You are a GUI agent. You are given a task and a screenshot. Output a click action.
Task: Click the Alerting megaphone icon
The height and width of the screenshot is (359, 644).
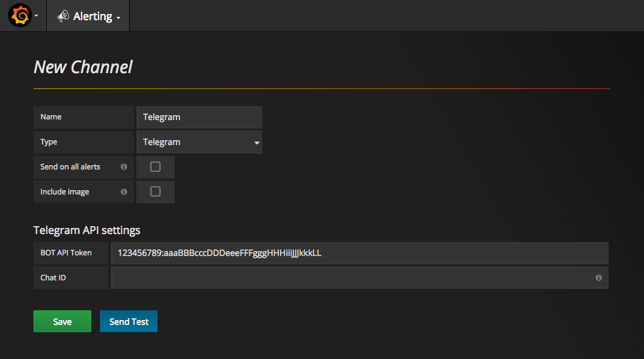coord(63,16)
